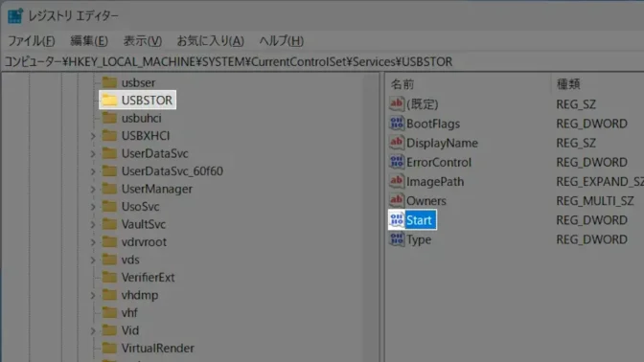Select the vds folder icon

(x=109, y=260)
